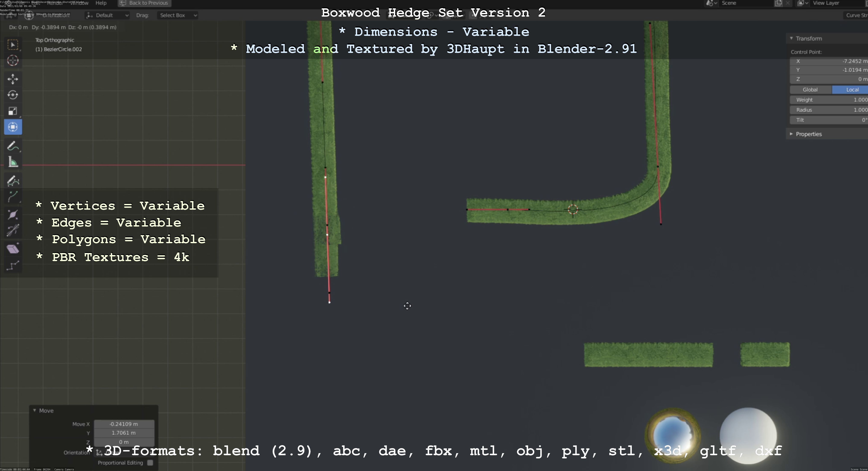Click the Scene name field
Image resolution: width=868 pixels, height=471 pixels.
[x=746, y=3]
